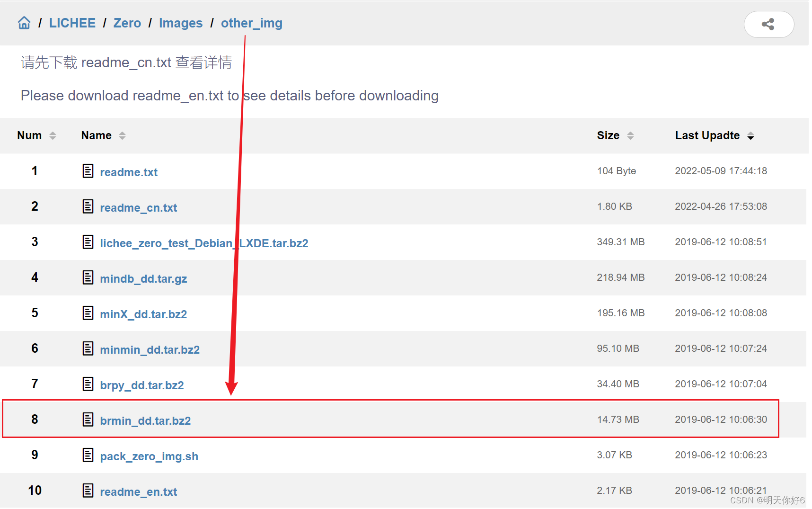Download mindb_dd.tar.gz archive

coord(143,279)
